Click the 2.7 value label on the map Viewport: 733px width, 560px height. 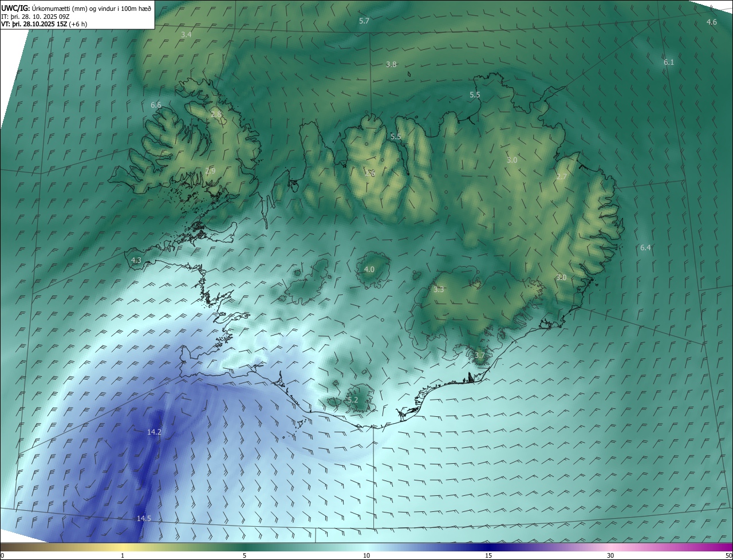point(561,177)
